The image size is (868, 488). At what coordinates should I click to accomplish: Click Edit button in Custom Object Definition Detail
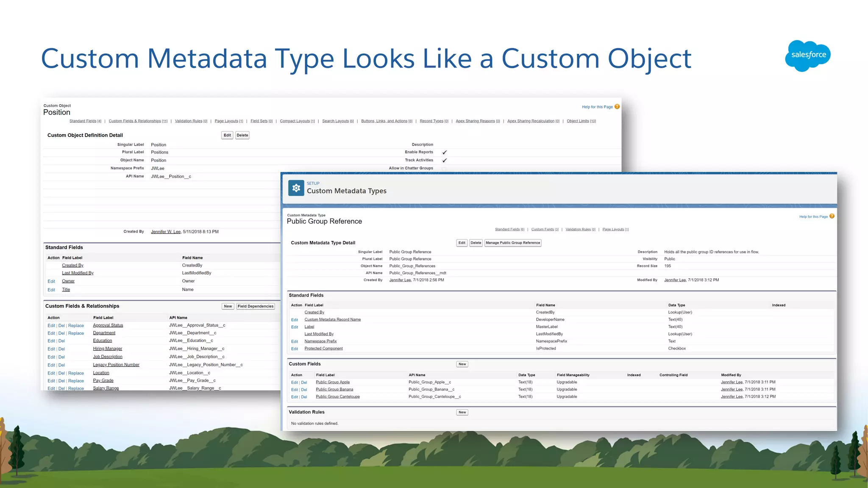pyautogui.click(x=227, y=135)
